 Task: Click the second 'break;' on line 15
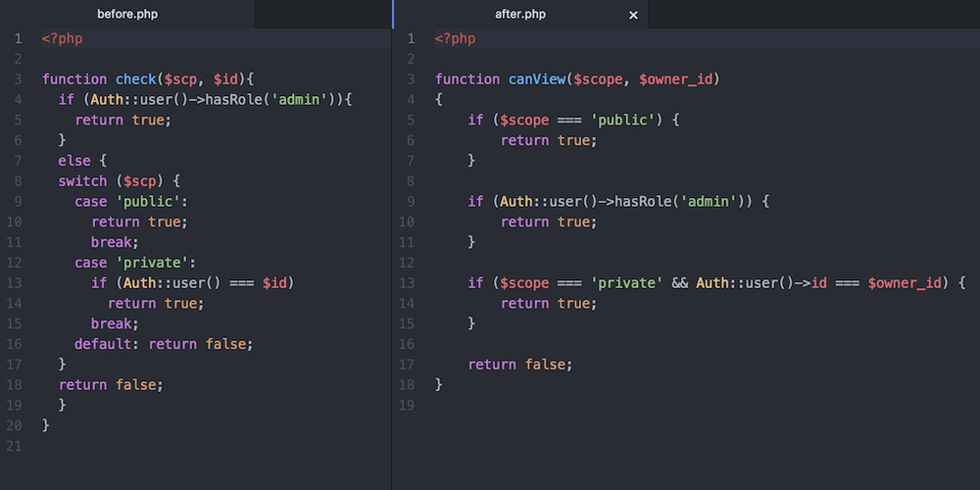(115, 323)
